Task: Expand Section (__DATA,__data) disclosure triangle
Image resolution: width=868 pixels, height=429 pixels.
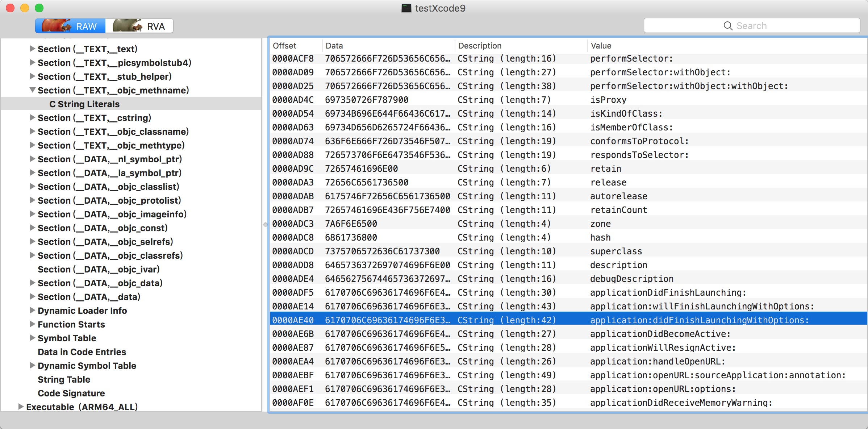Action: click(32, 296)
